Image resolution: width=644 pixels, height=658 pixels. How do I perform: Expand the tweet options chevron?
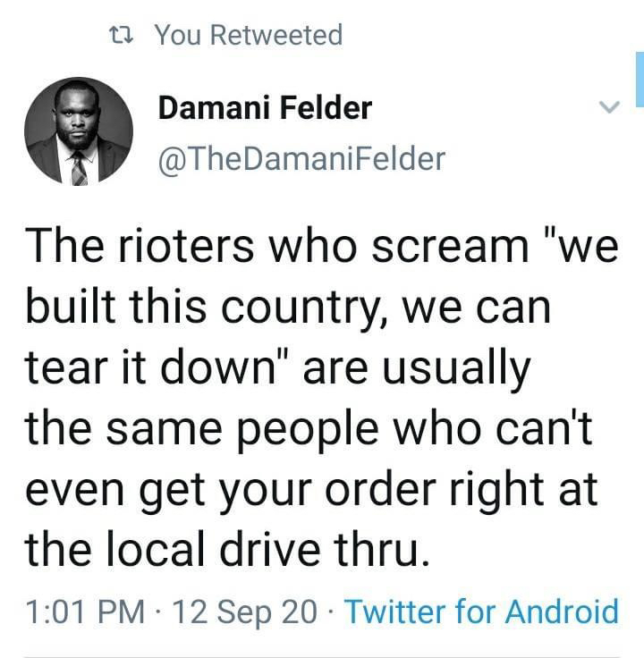609,106
